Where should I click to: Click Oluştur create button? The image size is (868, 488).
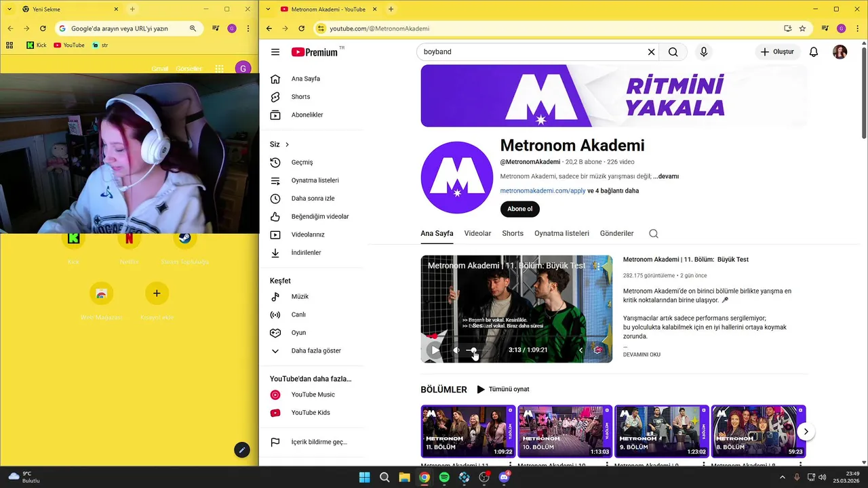(x=777, y=52)
